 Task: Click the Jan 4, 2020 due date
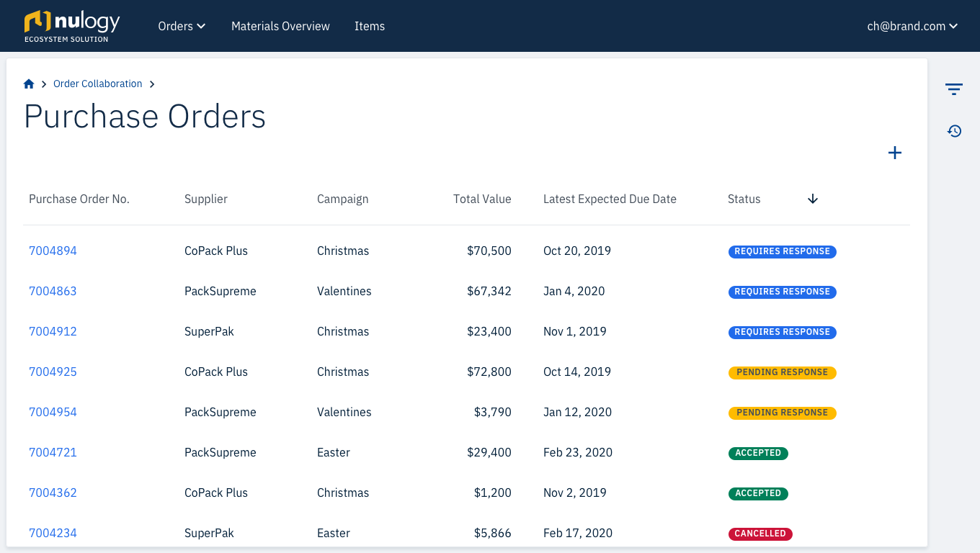574,291
